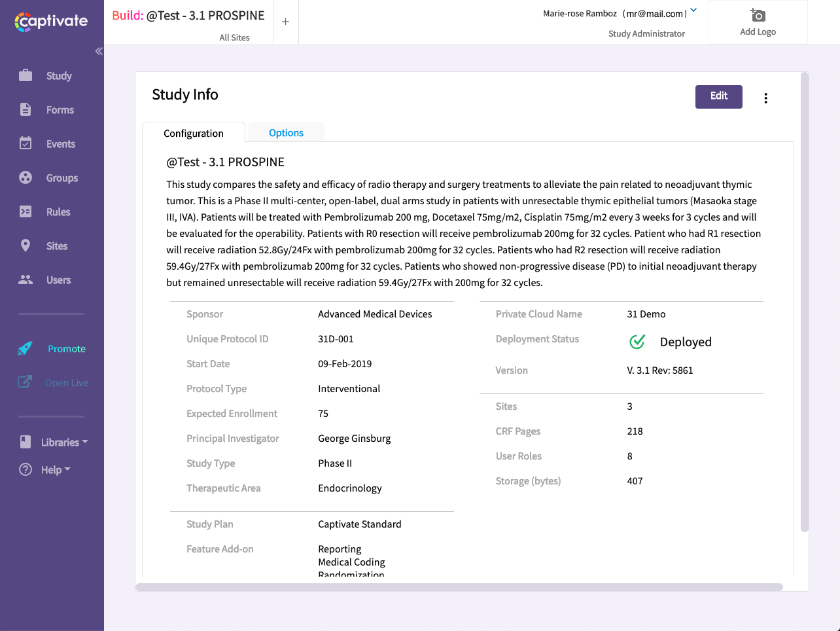Collapse the sidebar with double chevron
The width and height of the screenshot is (840, 631).
99,51
